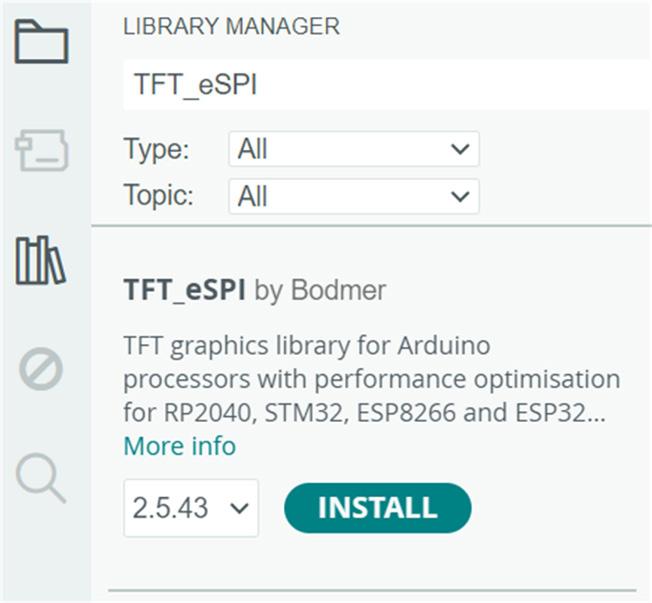Viewport: 652px width, 603px height.
Task: Open the Type filter dropdown
Action: (x=353, y=150)
